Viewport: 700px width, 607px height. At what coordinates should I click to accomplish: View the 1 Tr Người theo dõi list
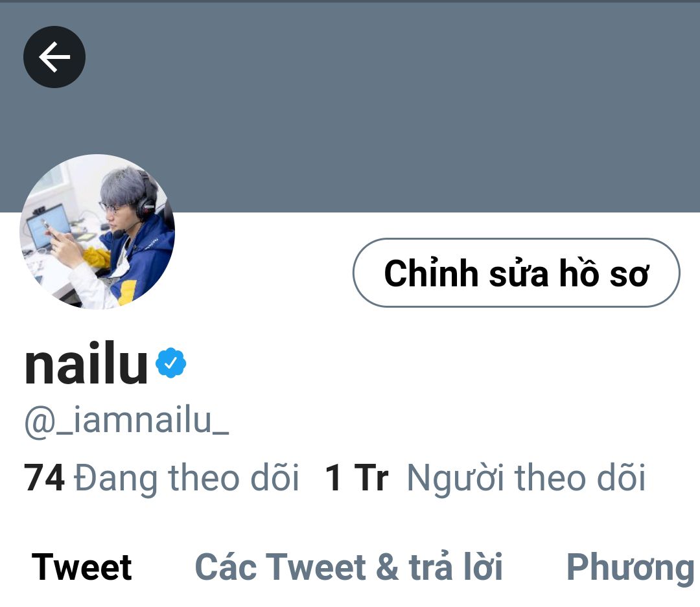[x=485, y=479]
